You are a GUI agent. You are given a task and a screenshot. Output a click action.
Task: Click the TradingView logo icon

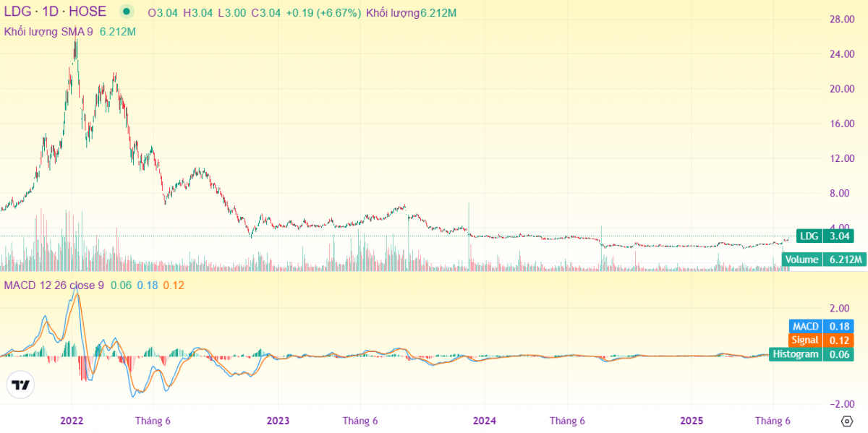click(x=21, y=385)
